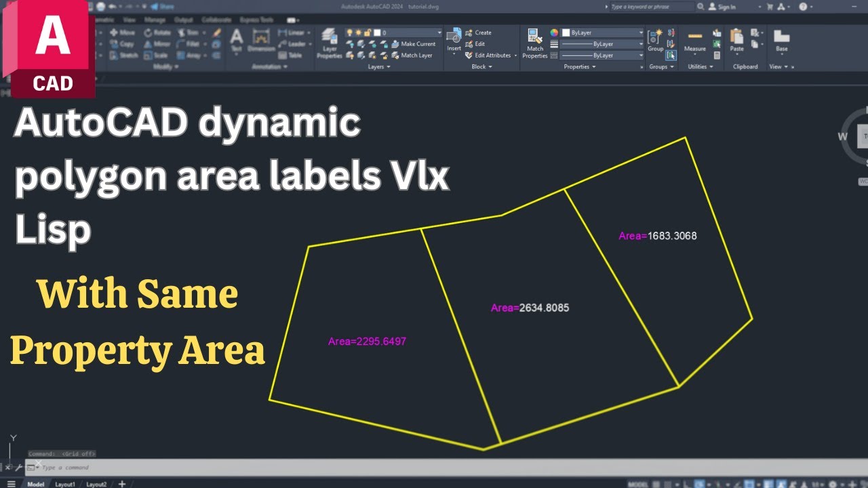This screenshot has height=488, width=868.
Task: Open the Collaborate ribbon tab
Action: (x=216, y=20)
